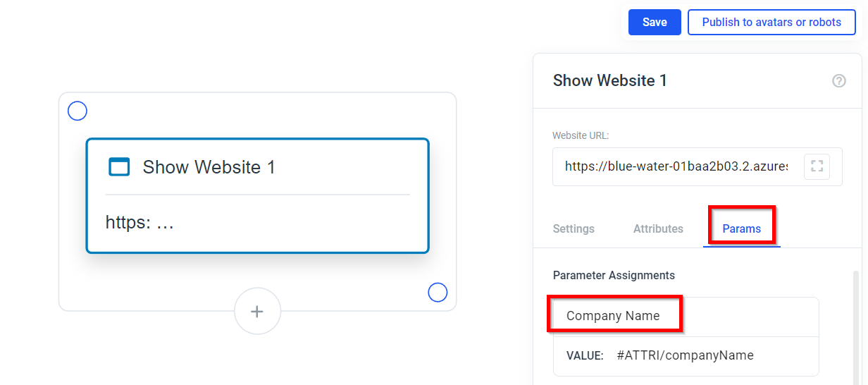Add a step with the plus button
This screenshot has width=868, height=385.
tap(257, 311)
